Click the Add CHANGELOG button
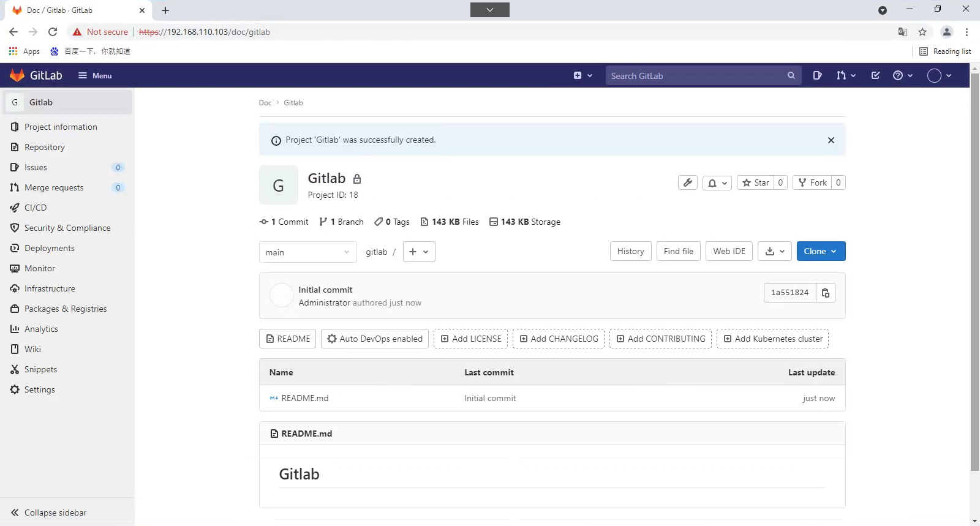The height and width of the screenshot is (526, 980). (x=559, y=339)
